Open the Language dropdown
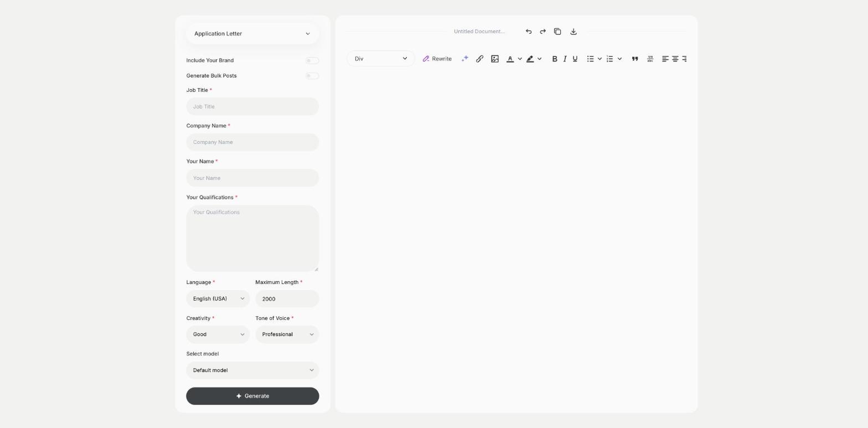The height and width of the screenshot is (428, 868). point(218,299)
